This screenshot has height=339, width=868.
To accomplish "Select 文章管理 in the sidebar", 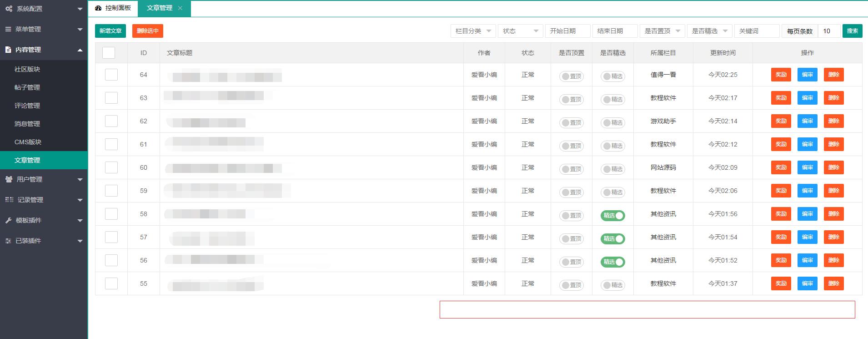I will 44,160.
